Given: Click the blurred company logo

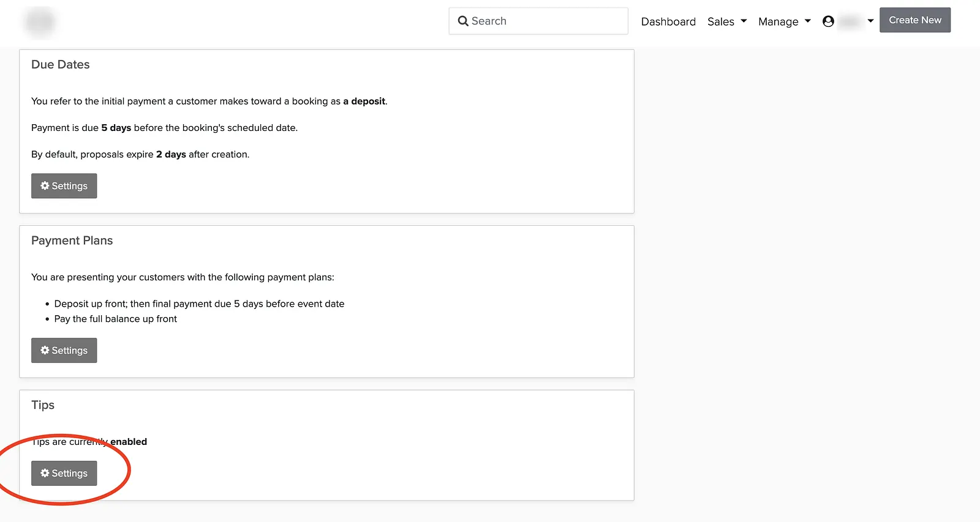Looking at the screenshot, I should (40, 22).
